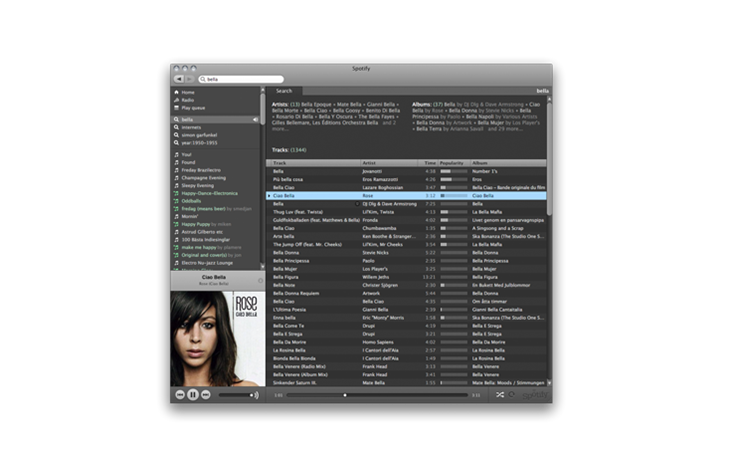736x458 pixels.
Task: Skip to the next track
Action: [206, 395]
